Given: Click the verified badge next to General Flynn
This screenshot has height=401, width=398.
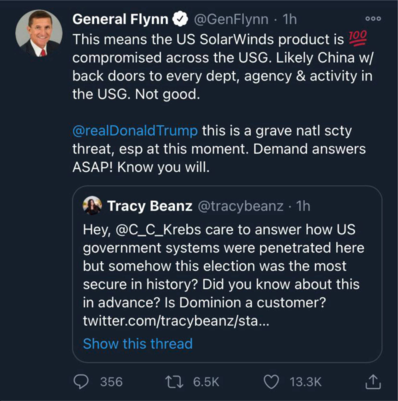Looking at the screenshot, I should coord(180,19).
